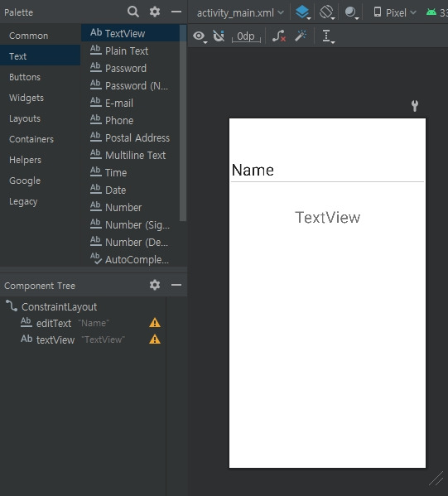The image size is (448, 496).
Task: Open the Pixel device dropdown
Action: 394,12
